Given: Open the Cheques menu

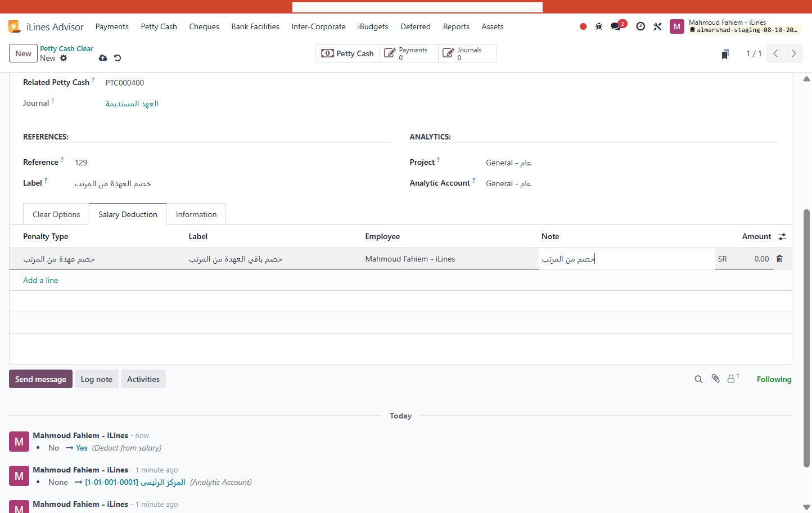Looking at the screenshot, I should [204, 26].
